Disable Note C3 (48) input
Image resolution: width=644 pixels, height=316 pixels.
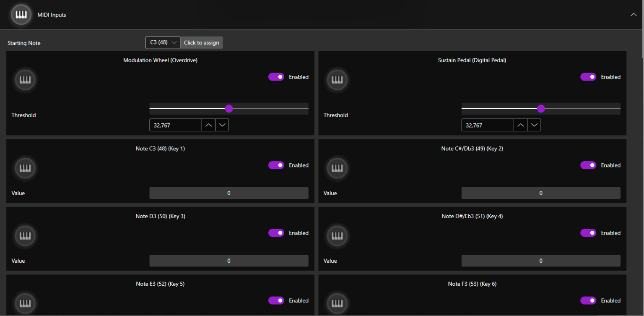coord(276,165)
